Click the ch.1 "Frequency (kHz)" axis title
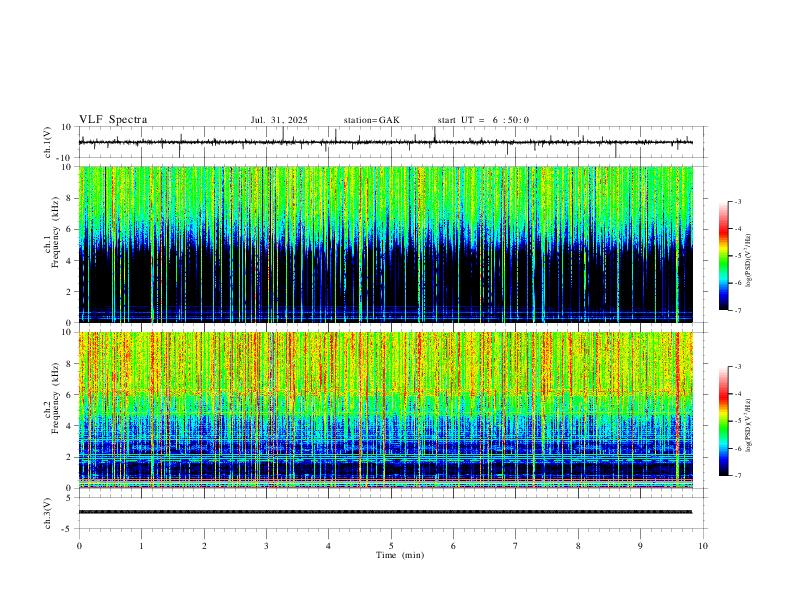Viewport: 792px width, 612px height. [56, 232]
